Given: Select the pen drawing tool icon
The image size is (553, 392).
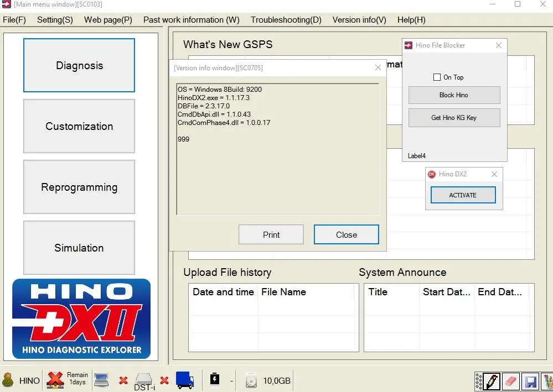Looking at the screenshot, I should [492, 381].
